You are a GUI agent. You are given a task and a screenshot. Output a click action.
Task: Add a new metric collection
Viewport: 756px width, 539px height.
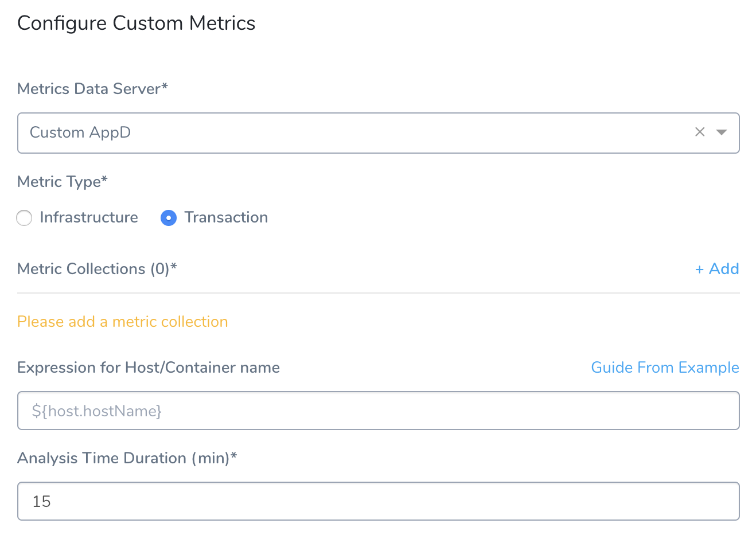717,269
